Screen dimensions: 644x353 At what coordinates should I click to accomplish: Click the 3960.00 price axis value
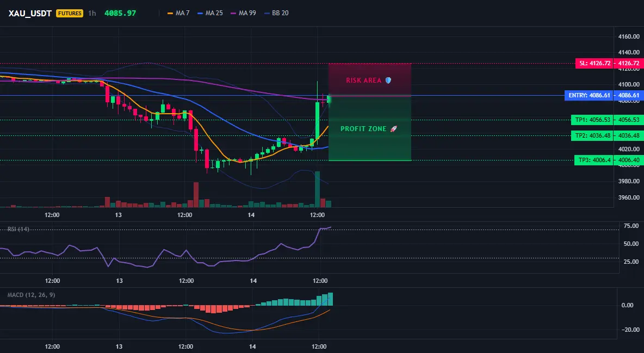pyautogui.click(x=629, y=197)
